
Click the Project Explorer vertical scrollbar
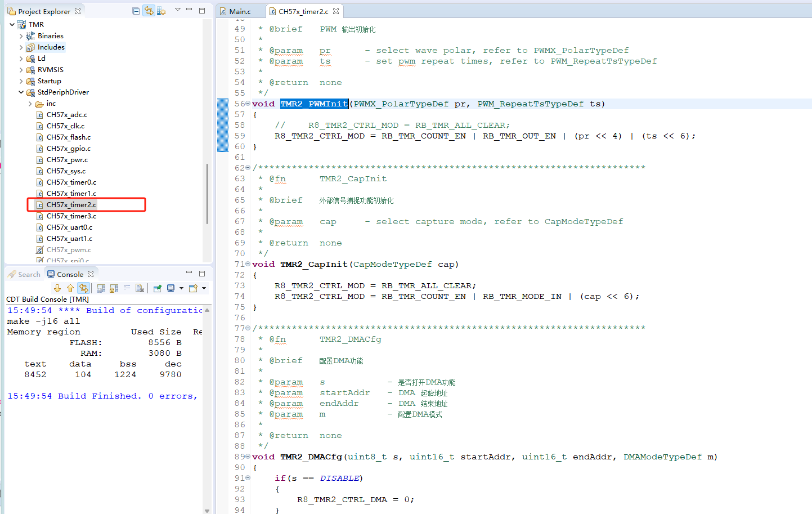click(207, 194)
